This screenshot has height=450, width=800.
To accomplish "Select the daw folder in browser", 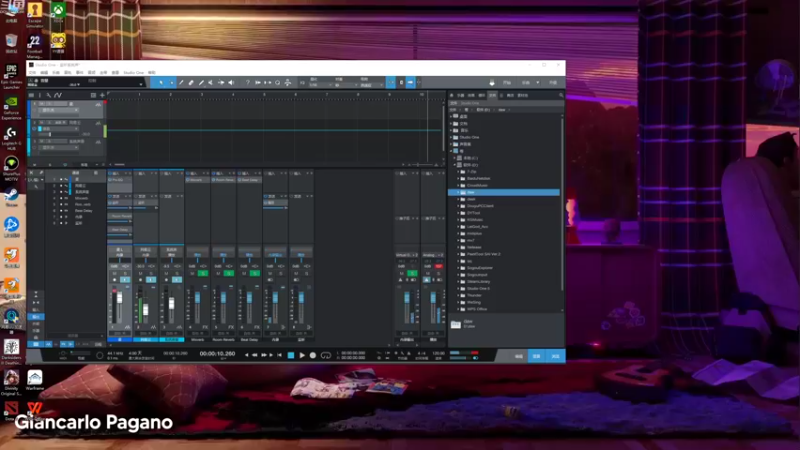I will pyautogui.click(x=504, y=192).
